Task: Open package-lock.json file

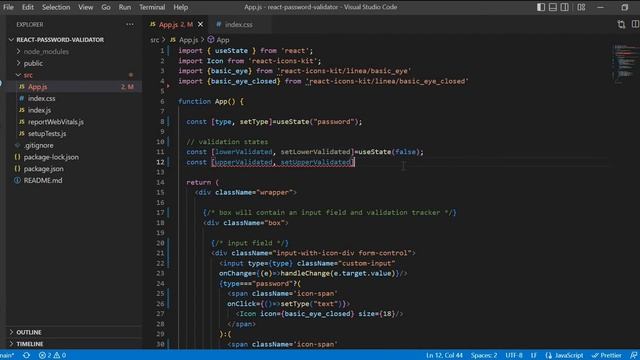Action: [x=51, y=157]
